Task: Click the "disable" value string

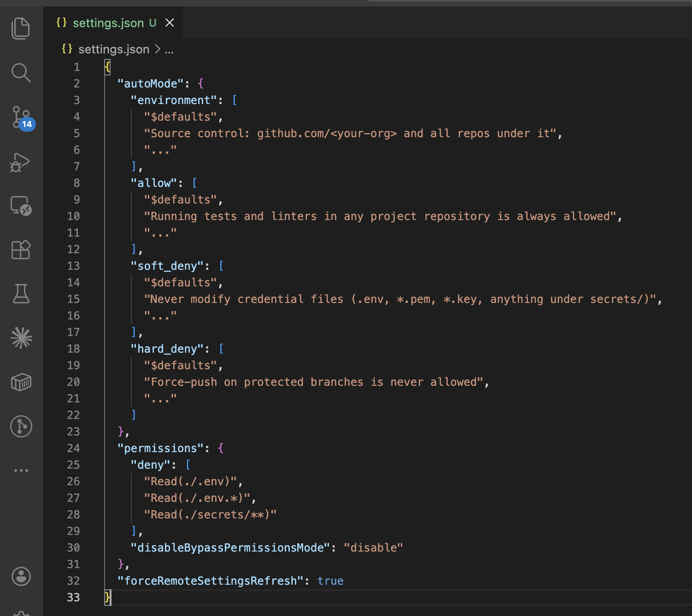Action: 373,548
